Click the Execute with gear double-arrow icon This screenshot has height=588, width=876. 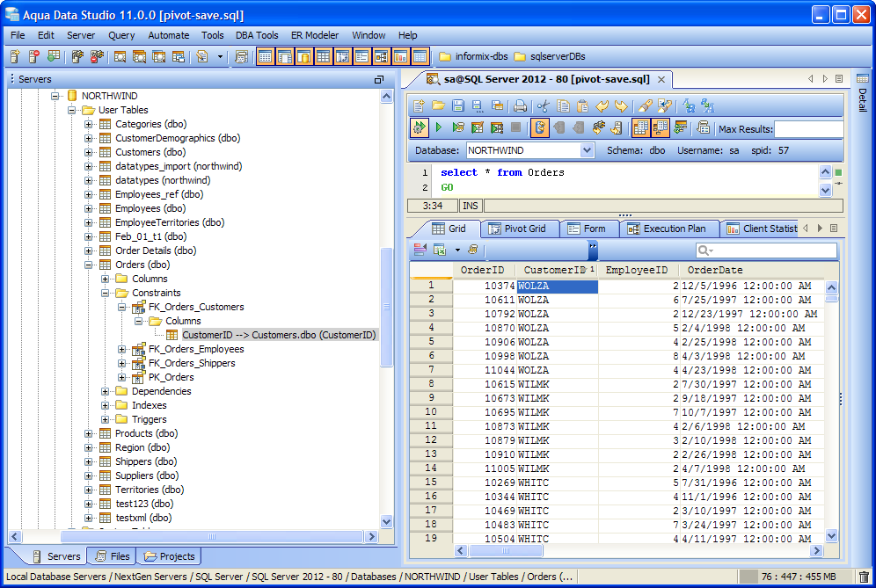point(419,127)
